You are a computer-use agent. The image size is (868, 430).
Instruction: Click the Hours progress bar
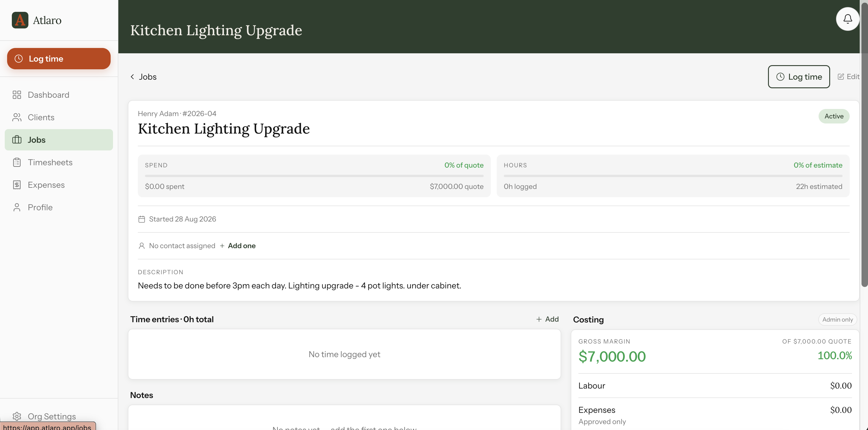[x=673, y=176]
